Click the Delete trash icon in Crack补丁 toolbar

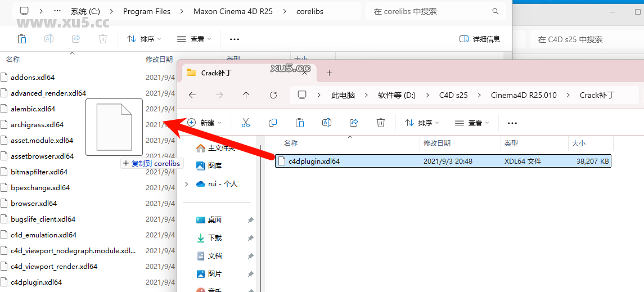click(381, 123)
